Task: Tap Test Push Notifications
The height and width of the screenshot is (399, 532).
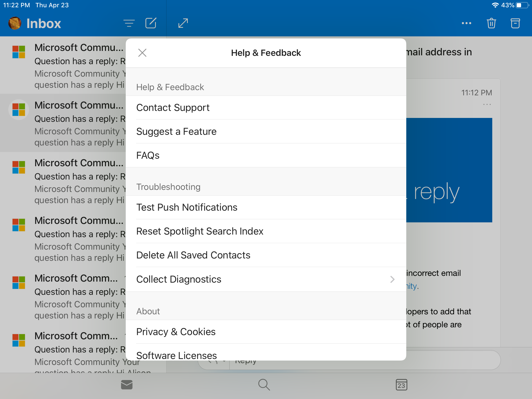Action: coord(266,207)
